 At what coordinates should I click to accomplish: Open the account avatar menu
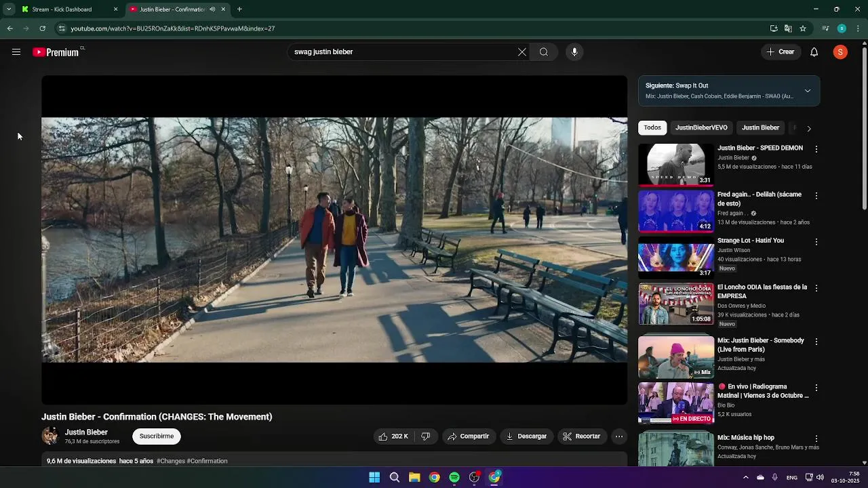pyautogui.click(x=840, y=52)
